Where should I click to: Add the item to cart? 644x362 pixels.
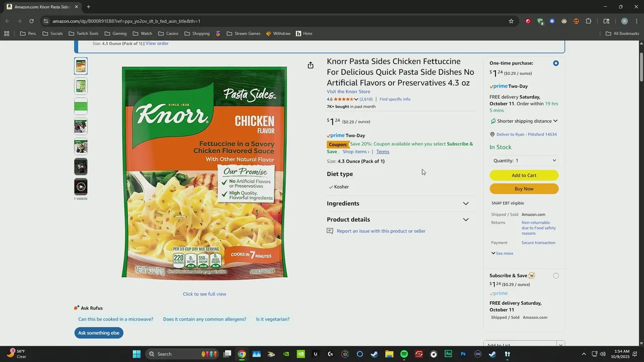point(524,175)
